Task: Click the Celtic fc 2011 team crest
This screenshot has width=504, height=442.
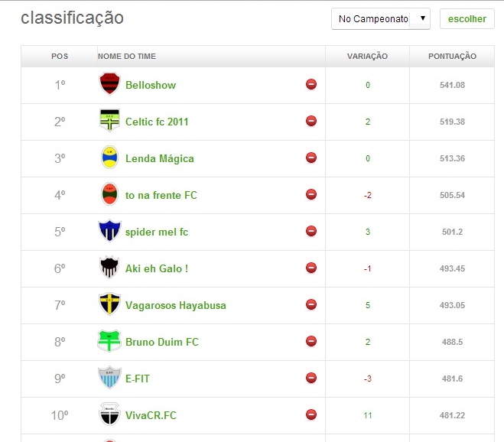Action: 110,121
